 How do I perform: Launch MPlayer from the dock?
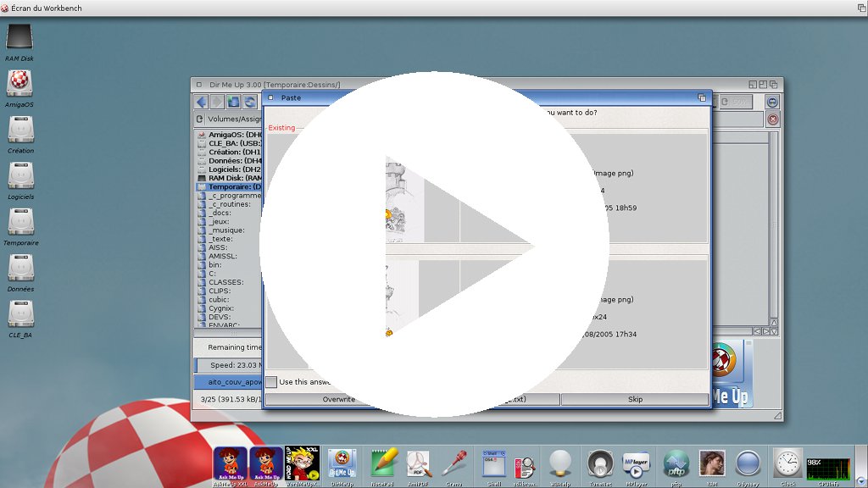pyautogui.click(x=636, y=463)
